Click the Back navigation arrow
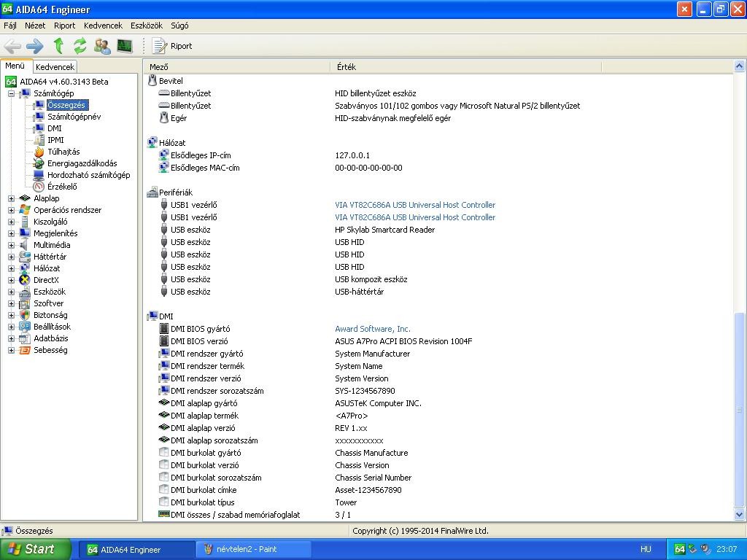 [13, 46]
